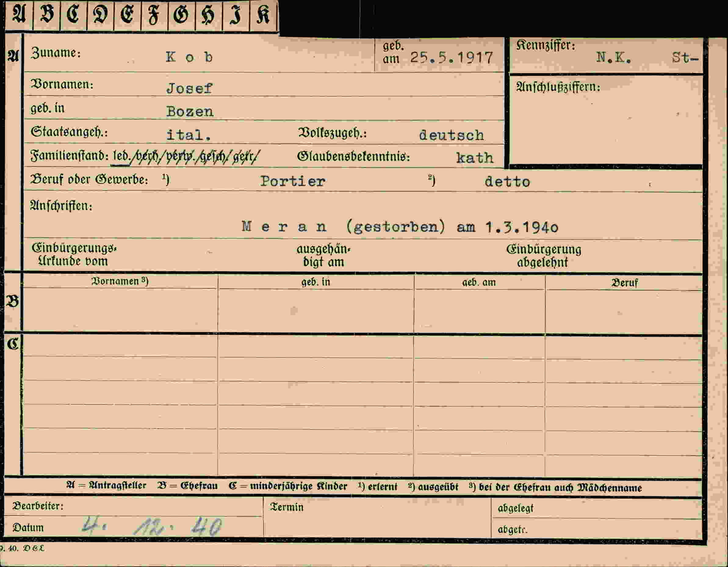
Task: Click the 'geb. in' column header in section B
Action: click(316, 282)
